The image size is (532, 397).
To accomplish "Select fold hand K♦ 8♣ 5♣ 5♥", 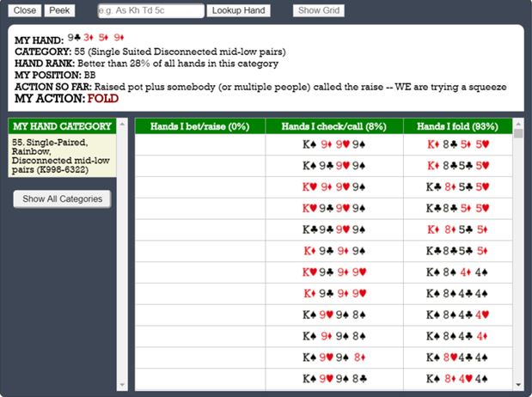I will pos(458,166).
